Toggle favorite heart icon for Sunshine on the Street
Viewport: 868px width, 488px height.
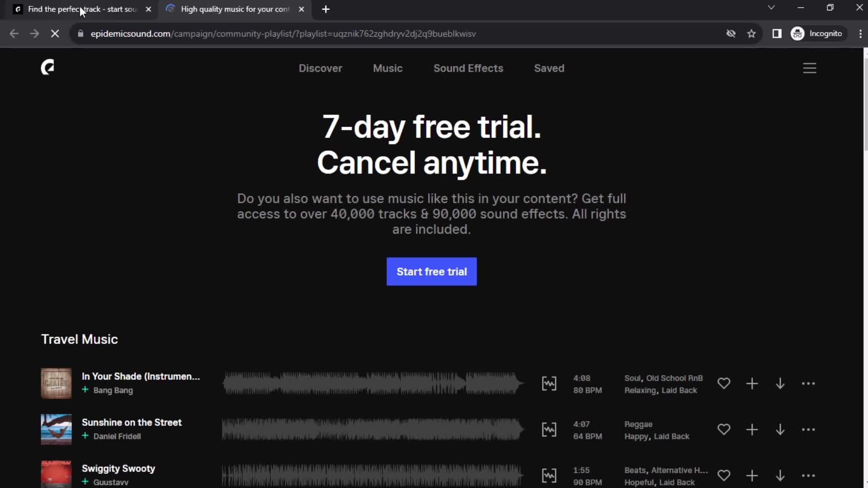tap(723, 430)
